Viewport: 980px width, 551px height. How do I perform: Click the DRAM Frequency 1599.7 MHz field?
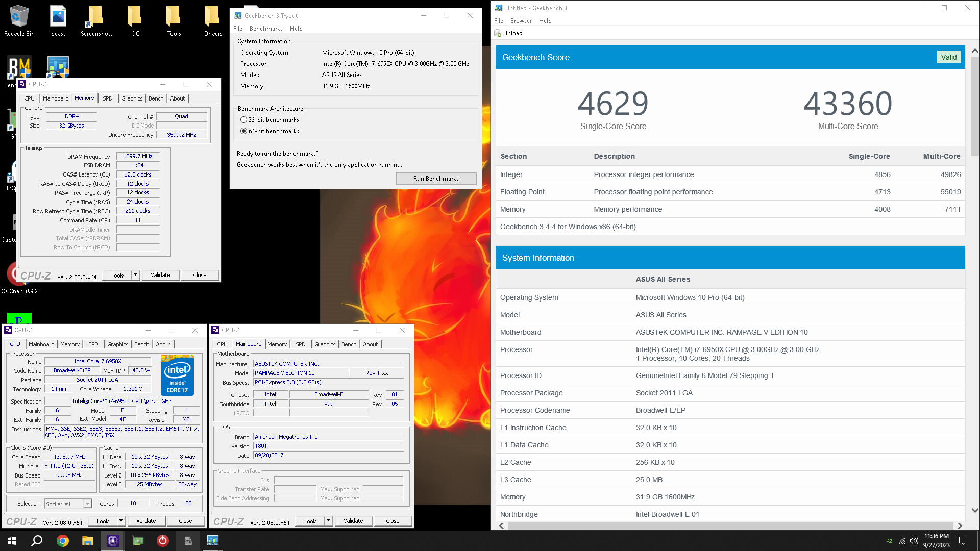[x=138, y=157]
